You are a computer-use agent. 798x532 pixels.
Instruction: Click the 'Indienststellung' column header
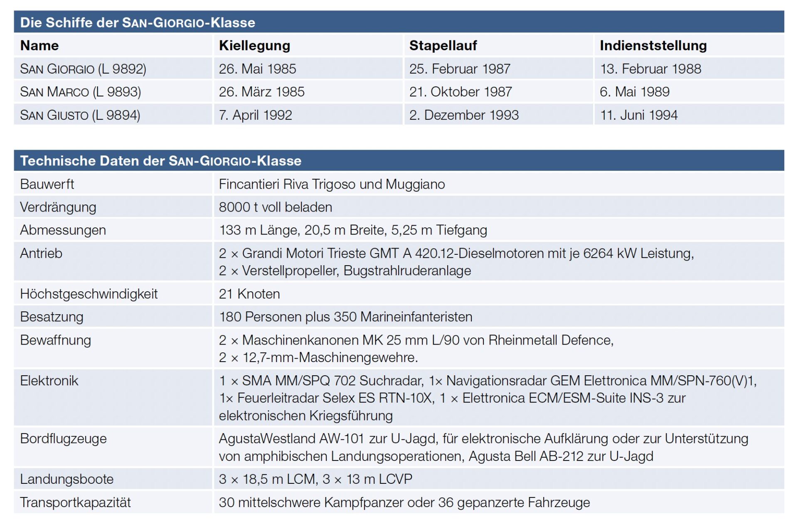[653, 46]
